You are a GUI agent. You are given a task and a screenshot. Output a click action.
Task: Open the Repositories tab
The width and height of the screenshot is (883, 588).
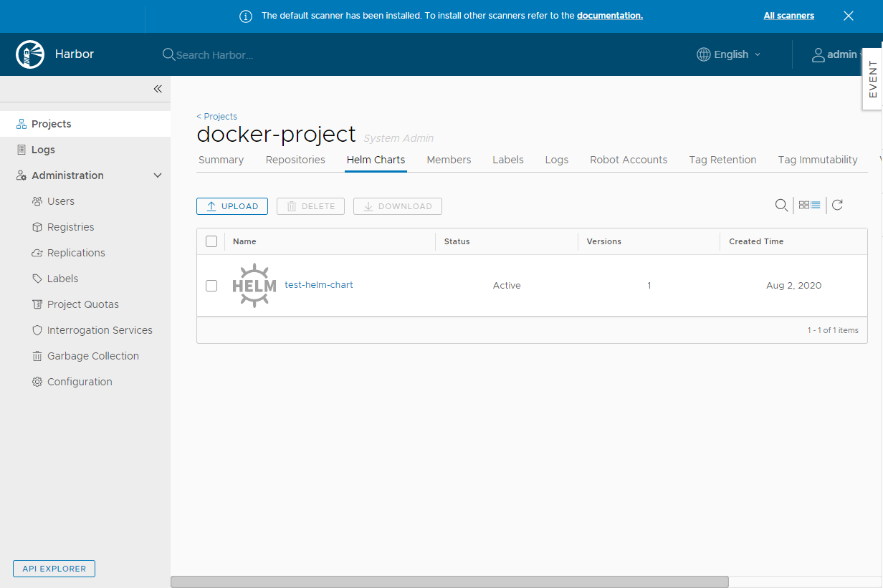click(295, 160)
